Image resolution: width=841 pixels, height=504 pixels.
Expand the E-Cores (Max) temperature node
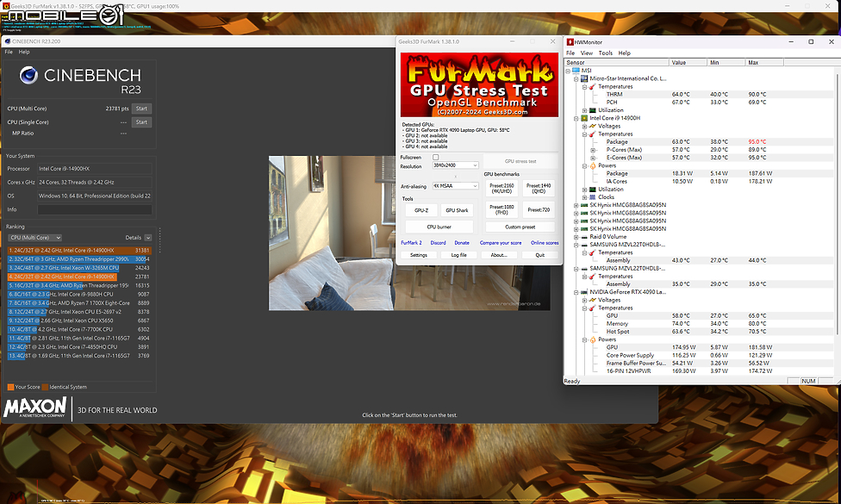point(593,159)
